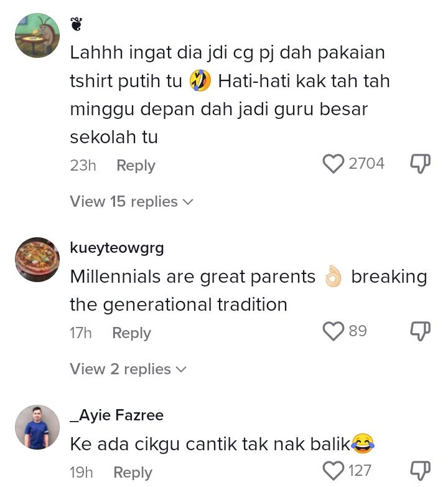
Task: Open kueyteowgrg's pizza avatar
Action: click(37, 260)
